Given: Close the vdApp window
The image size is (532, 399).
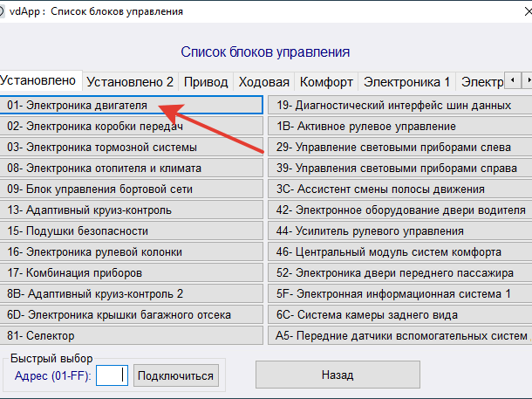Looking at the screenshot, I should tap(528, 11).
